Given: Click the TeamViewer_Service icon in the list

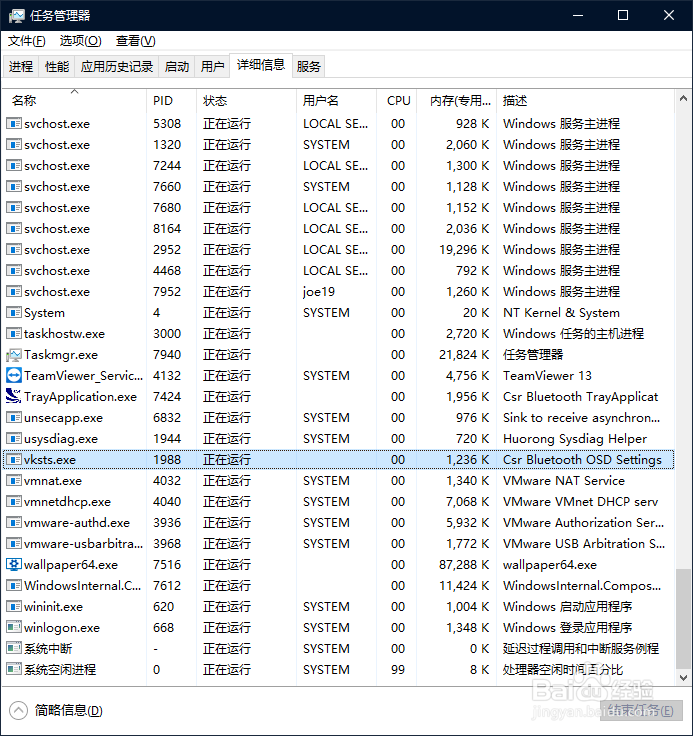Looking at the screenshot, I should (14, 376).
